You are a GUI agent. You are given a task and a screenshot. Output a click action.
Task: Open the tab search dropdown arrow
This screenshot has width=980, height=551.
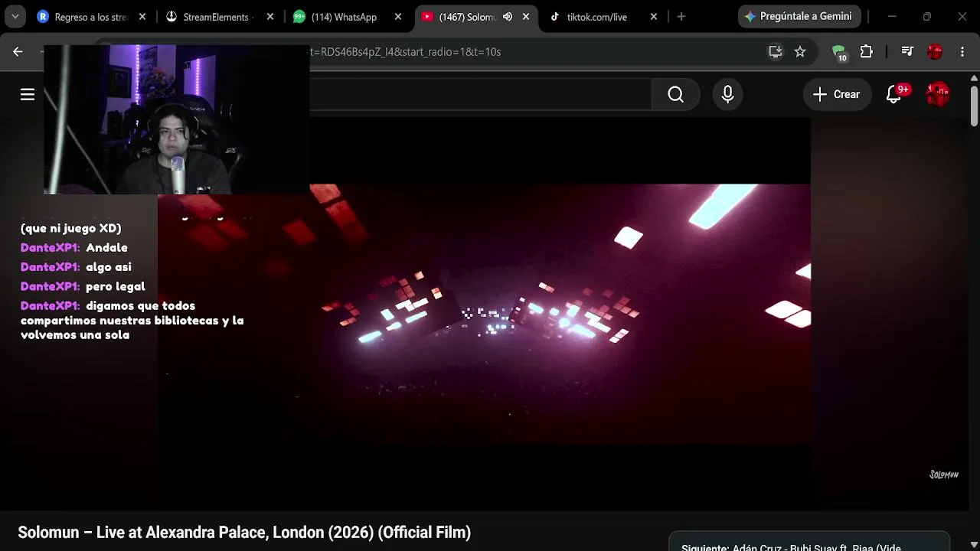(x=15, y=17)
